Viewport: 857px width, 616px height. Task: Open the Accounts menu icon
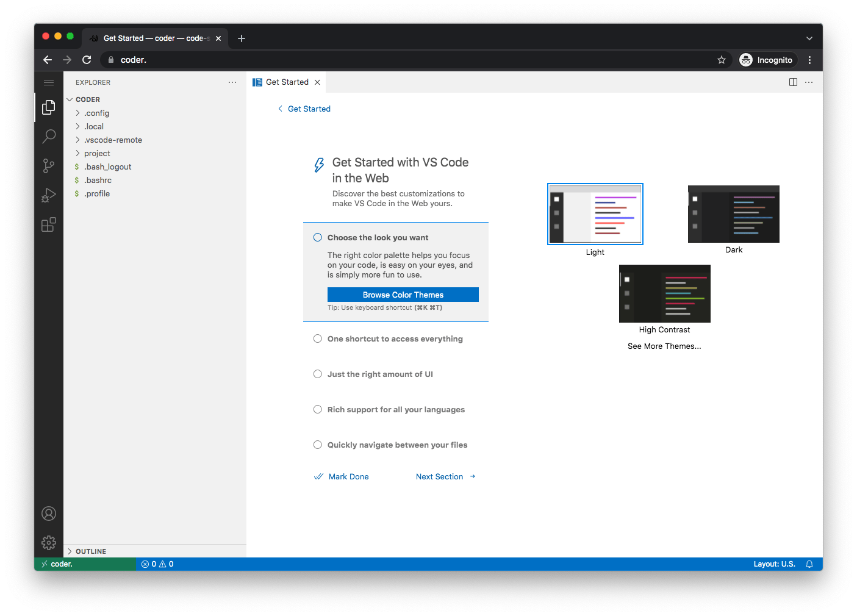49,514
